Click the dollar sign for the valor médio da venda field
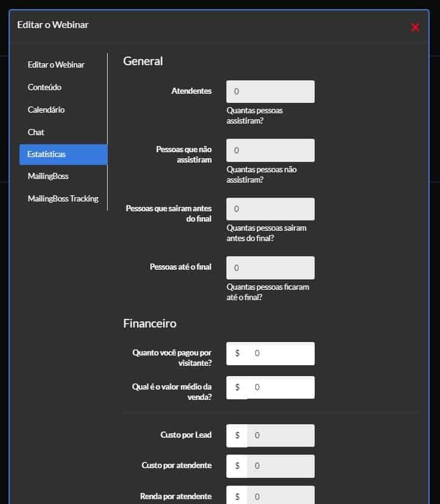Viewport: 440px width, 504px height. tap(237, 387)
